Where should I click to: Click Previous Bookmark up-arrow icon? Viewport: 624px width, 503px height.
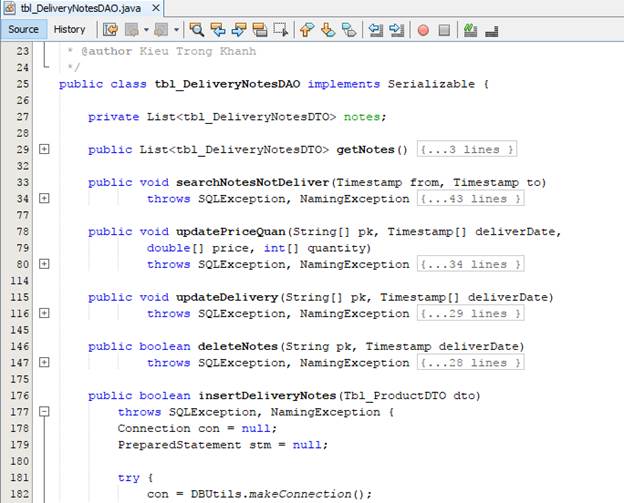coord(307,29)
